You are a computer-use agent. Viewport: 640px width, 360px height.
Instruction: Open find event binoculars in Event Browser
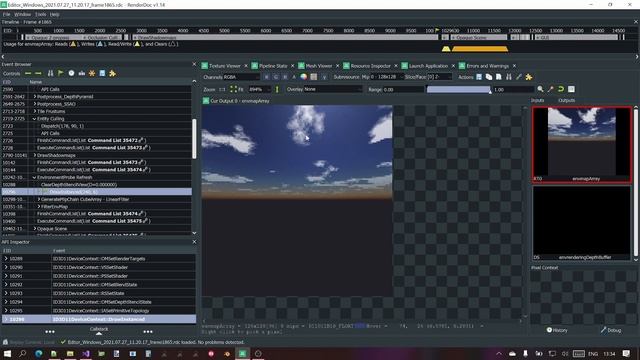click(x=50, y=73)
